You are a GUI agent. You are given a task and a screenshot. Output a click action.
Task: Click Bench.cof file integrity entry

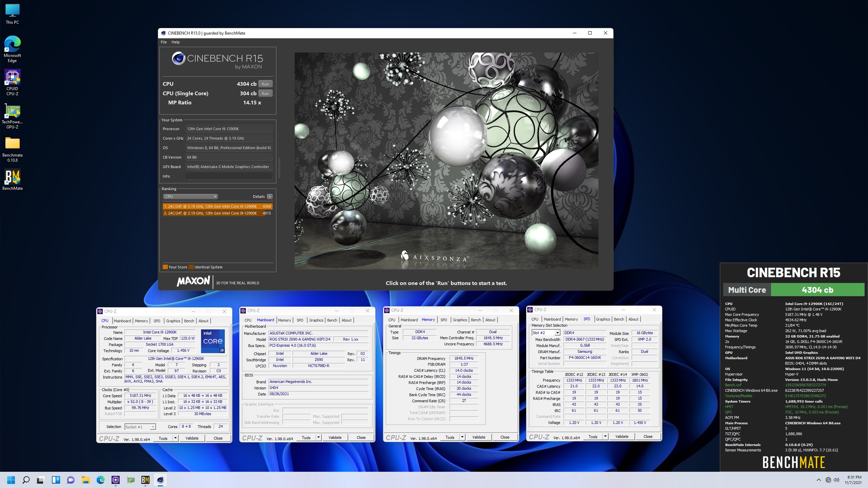[x=733, y=385]
